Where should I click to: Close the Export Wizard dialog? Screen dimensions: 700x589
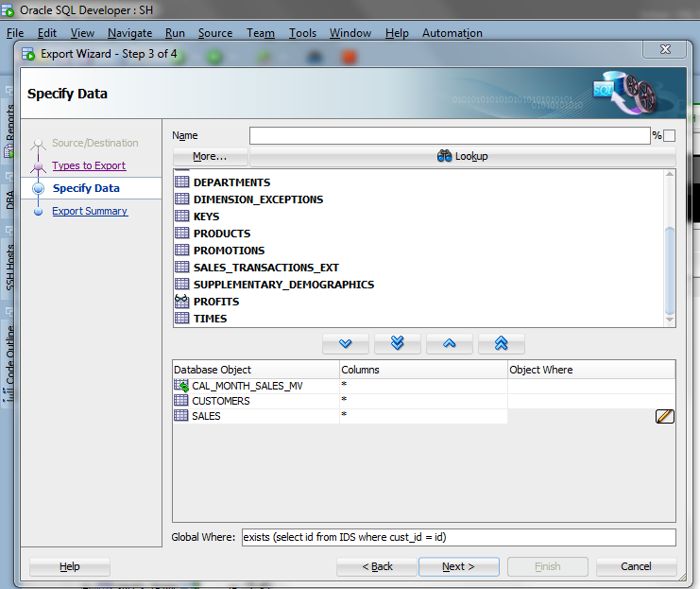[664, 49]
